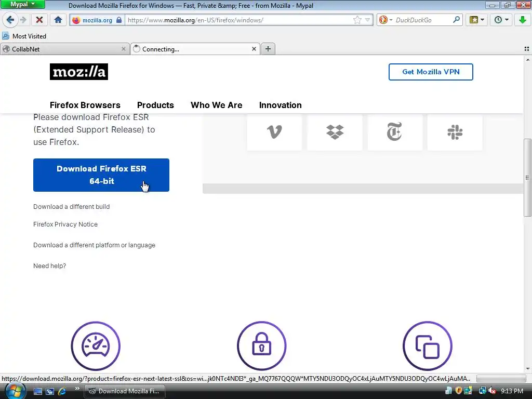The width and height of the screenshot is (532, 399).
Task: Expand the Quick Launch overflow chevron
Action: 77,388
